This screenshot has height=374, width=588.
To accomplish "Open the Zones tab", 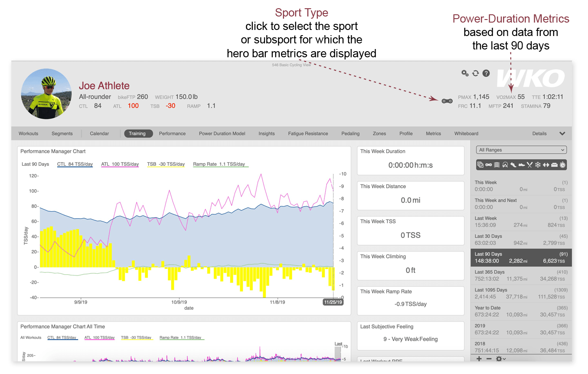I will pyautogui.click(x=379, y=134).
